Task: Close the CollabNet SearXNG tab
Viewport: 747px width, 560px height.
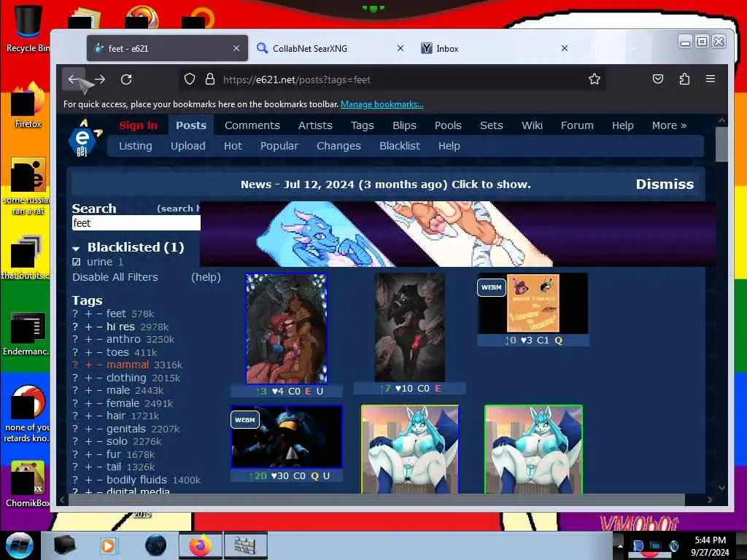Action: click(400, 48)
